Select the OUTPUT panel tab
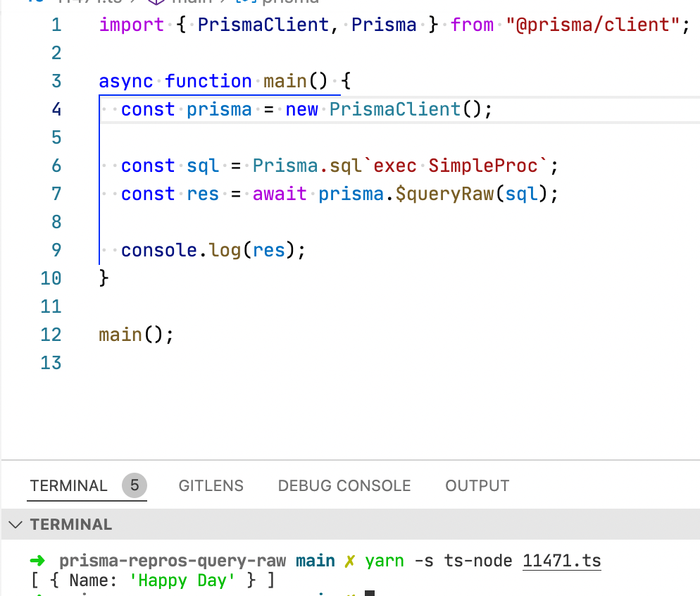 [477, 485]
